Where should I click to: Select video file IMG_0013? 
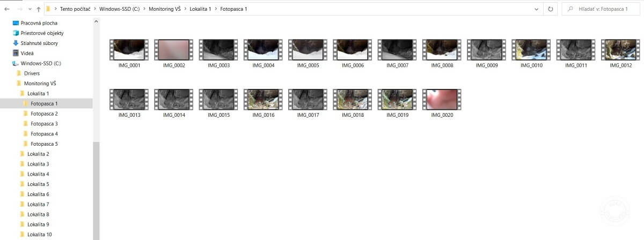pos(128,103)
